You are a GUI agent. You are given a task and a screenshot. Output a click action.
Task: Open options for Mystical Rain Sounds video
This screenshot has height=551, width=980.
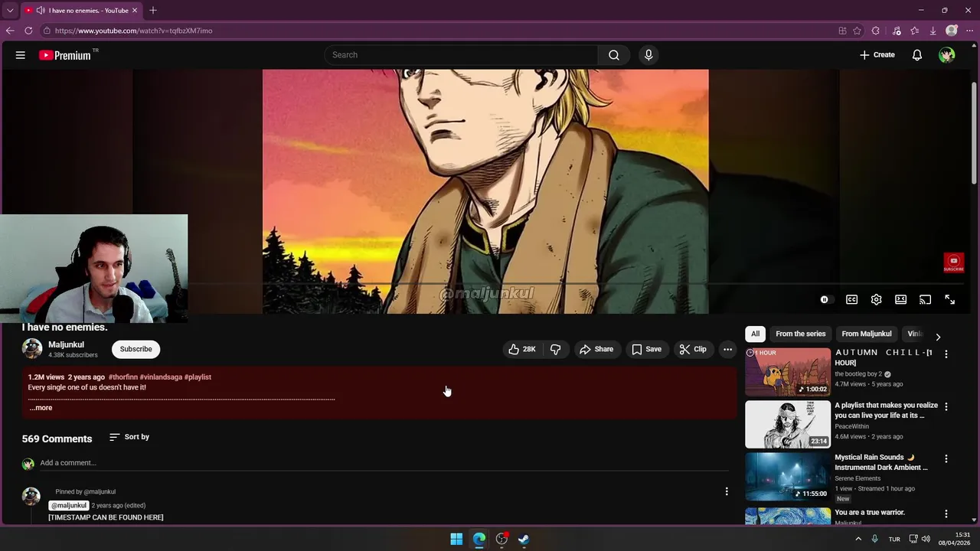click(946, 458)
